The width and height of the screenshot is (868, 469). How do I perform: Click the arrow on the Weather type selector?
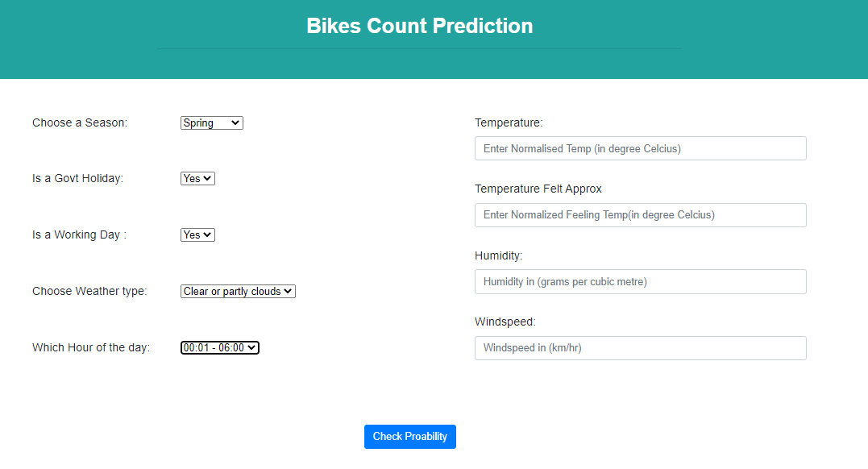(x=289, y=291)
